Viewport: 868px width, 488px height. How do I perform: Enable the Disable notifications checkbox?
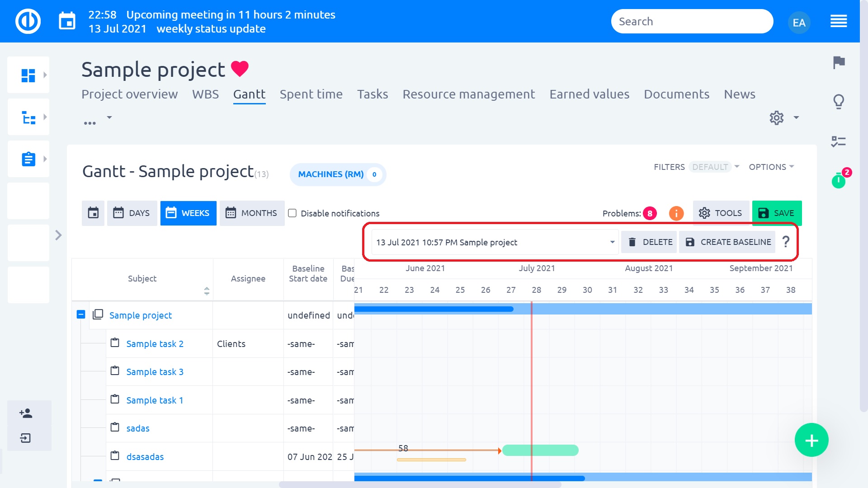coord(292,213)
